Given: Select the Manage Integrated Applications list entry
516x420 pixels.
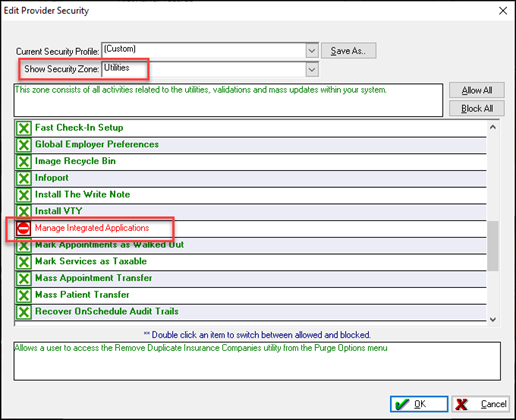Looking at the screenshot, I should [x=251, y=228].
